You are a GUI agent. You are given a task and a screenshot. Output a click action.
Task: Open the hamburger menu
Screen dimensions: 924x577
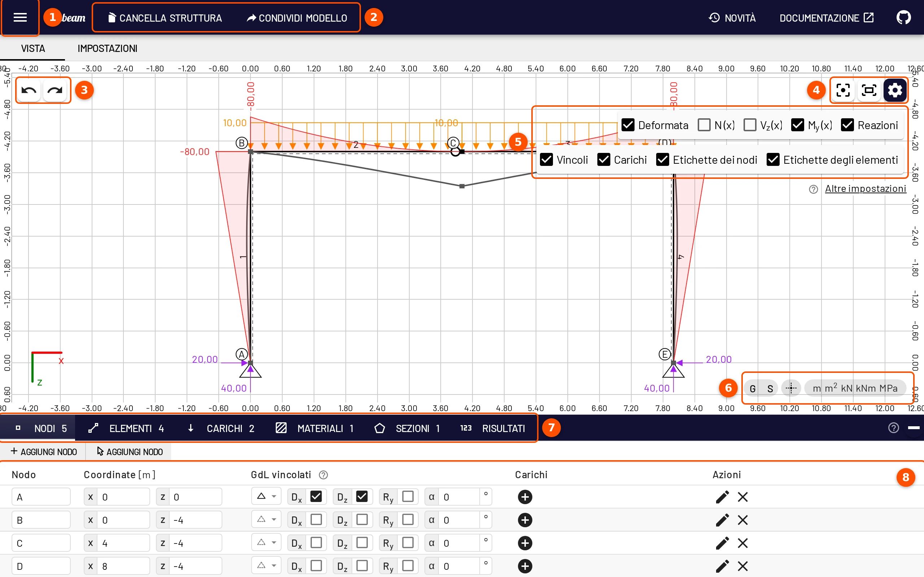pyautogui.click(x=20, y=18)
